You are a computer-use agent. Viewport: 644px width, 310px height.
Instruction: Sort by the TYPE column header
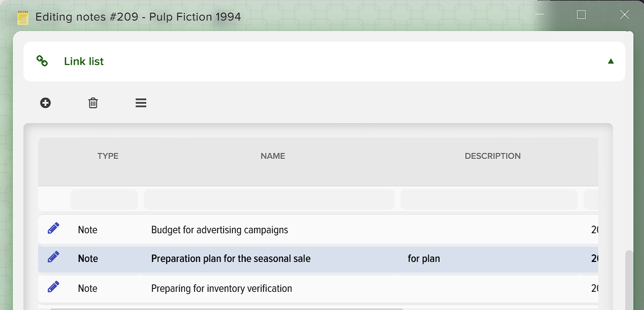108,156
